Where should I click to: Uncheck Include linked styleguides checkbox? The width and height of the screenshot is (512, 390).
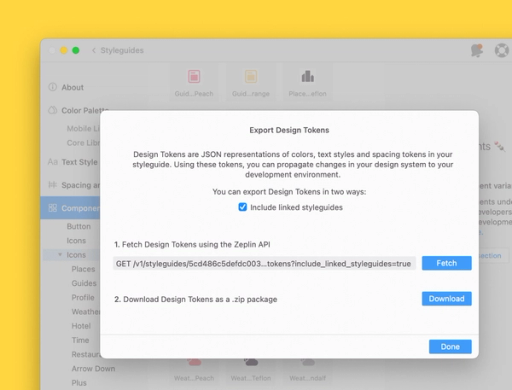243,207
